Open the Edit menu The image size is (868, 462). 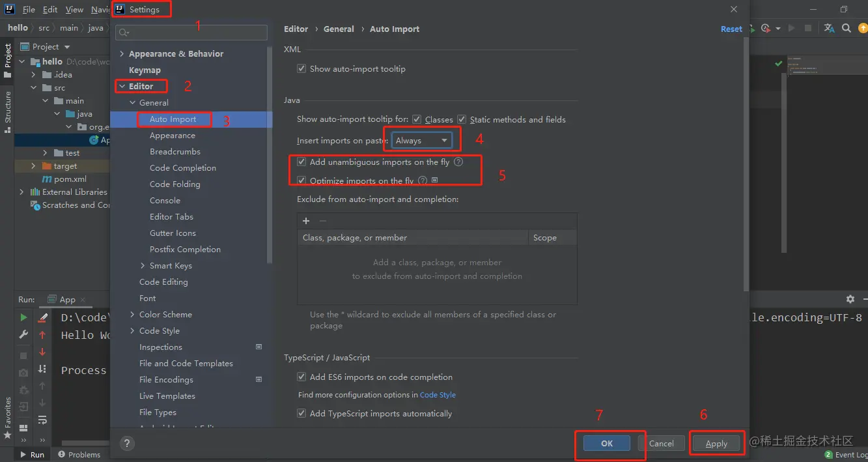point(50,10)
